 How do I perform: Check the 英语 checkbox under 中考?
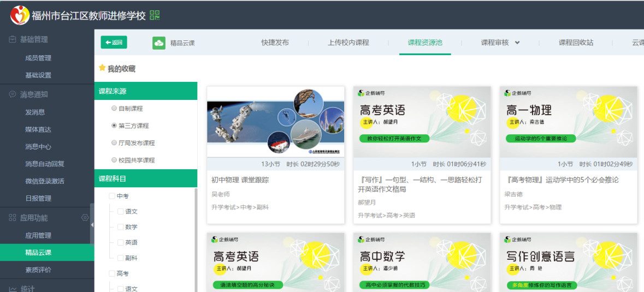(120, 242)
